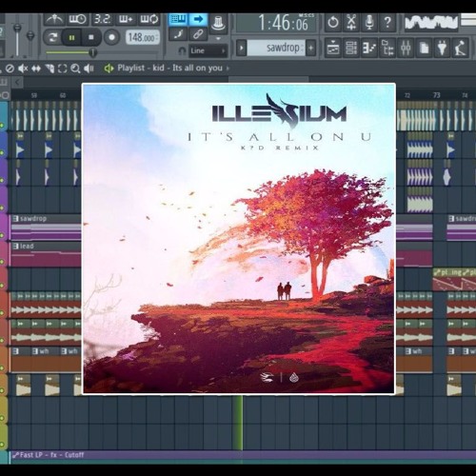Select playlist zoom magnifier tool
Viewport: 476px width, 476px height.
pos(75,69)
